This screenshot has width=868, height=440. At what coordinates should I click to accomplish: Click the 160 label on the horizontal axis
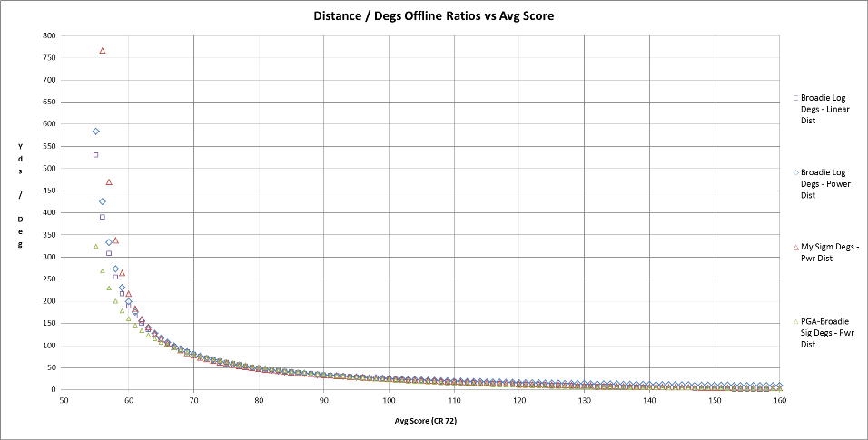780,400
